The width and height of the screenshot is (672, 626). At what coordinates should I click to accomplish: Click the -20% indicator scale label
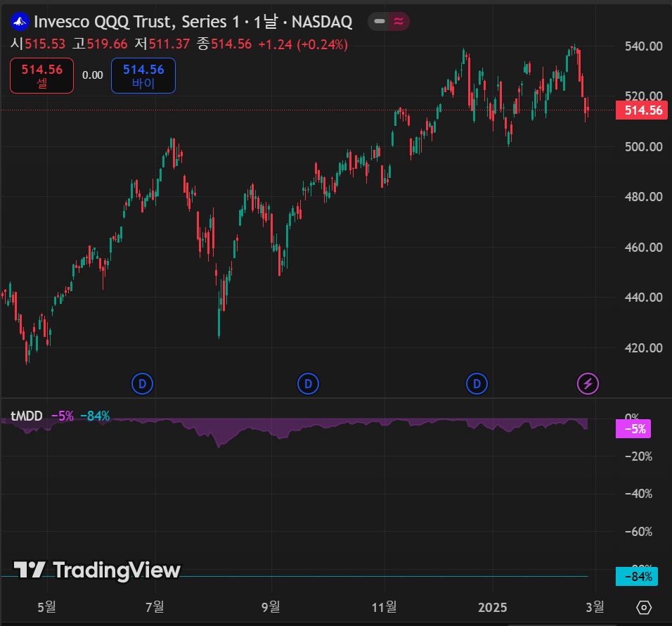tap(638, 456)
